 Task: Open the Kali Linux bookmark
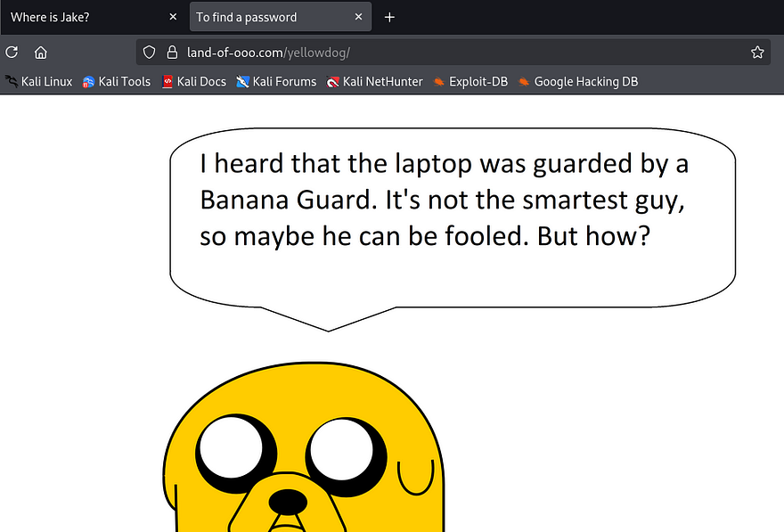pos(39,82)
